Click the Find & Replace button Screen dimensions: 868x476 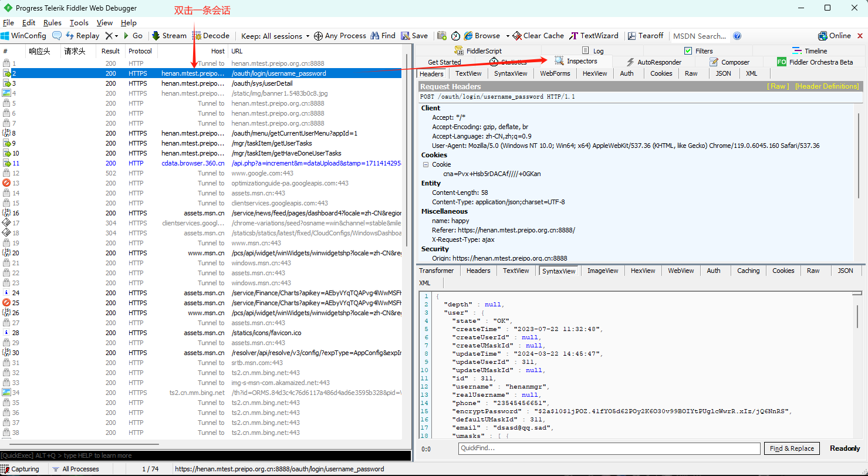[792, 448]
